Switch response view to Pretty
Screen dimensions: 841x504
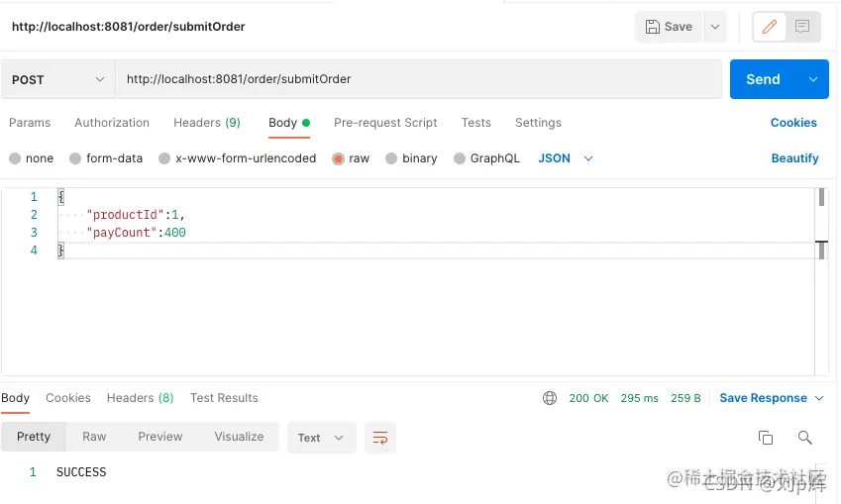point(34,437)
